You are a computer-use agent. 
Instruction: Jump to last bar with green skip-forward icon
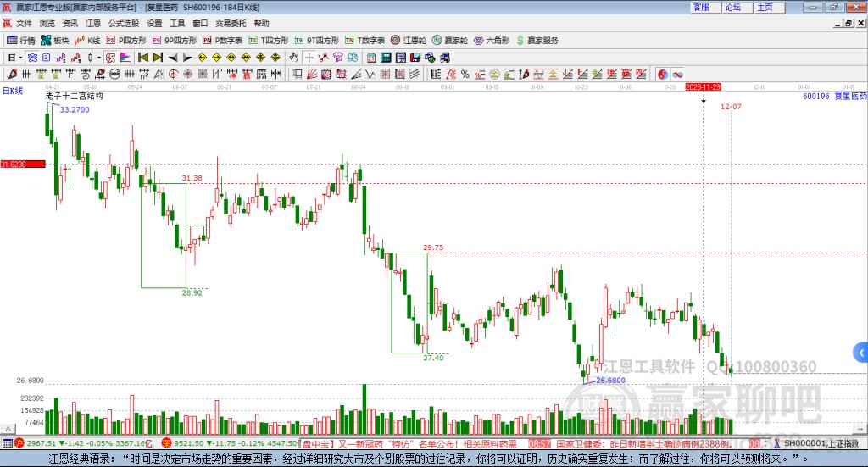(158, 58)
